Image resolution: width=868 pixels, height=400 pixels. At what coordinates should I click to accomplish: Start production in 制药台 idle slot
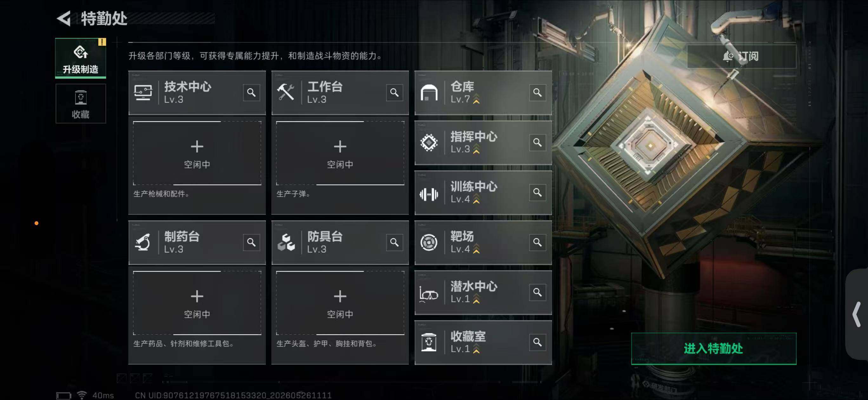pos(197,303)
